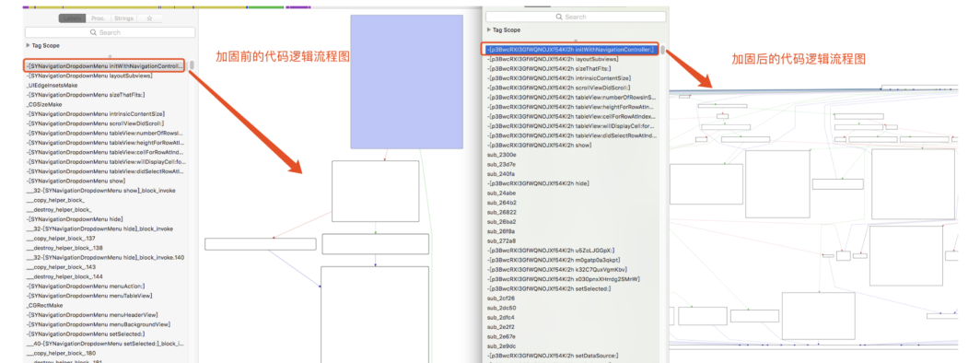Select p3BwcRXI3... m0gatp0a3qkpt row
Screen dimensions: 980x363
coord(554,259)
